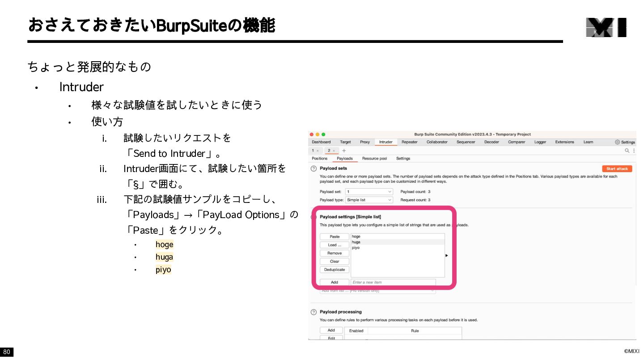Open the Positions sub-tab

(x=319, y=158)
